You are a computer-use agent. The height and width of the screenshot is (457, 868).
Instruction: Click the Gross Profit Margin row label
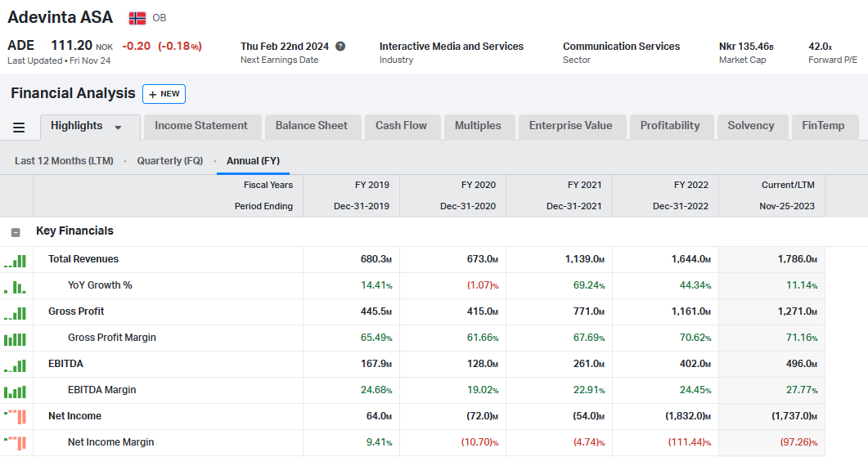tap(112, 338)
